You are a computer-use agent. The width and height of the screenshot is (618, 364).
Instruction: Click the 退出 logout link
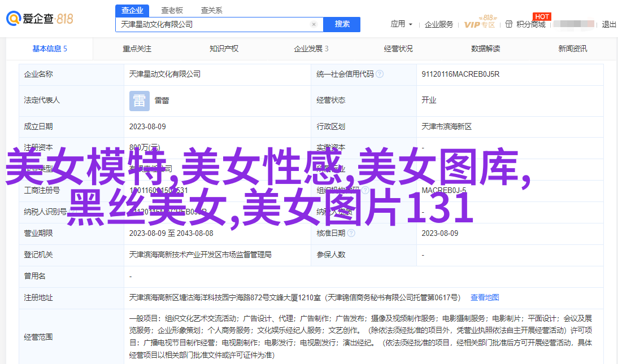(609, 24)
